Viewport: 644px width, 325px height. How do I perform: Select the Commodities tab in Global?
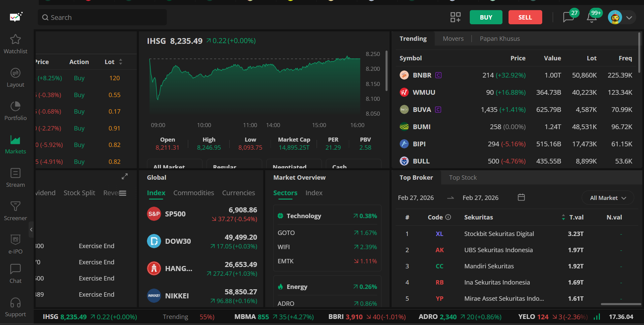[193, 193]
